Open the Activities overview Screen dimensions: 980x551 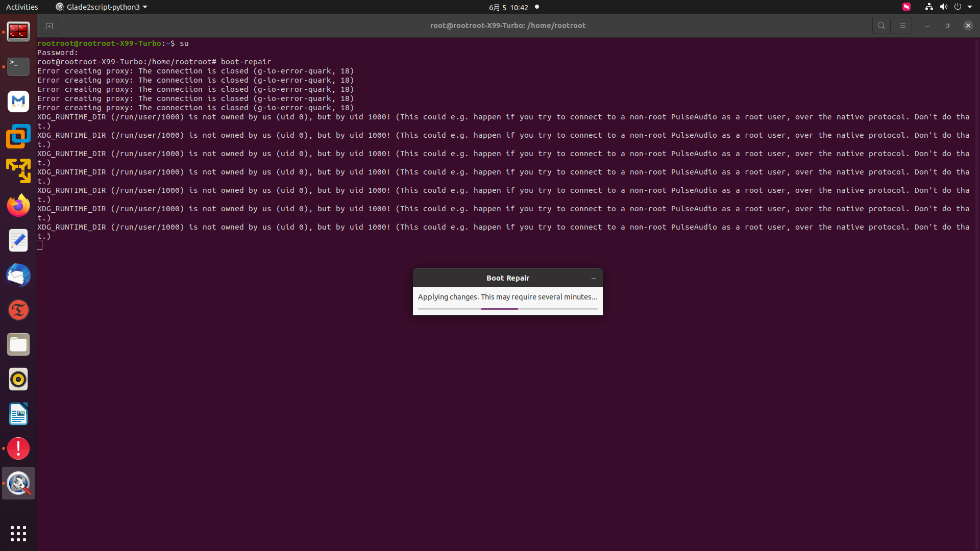coord(22,7)
